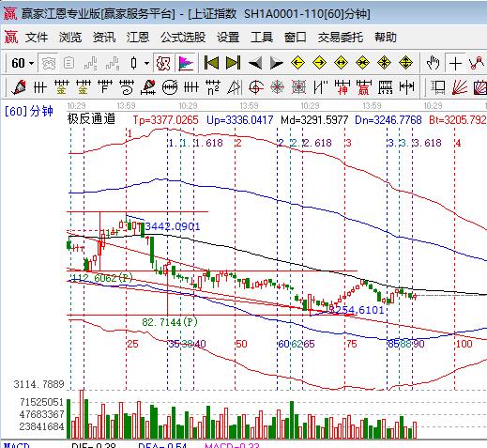This screenshot has height=448, width=487.
Task: Open the 交易委托 menu
Action: tap(341, 38)
